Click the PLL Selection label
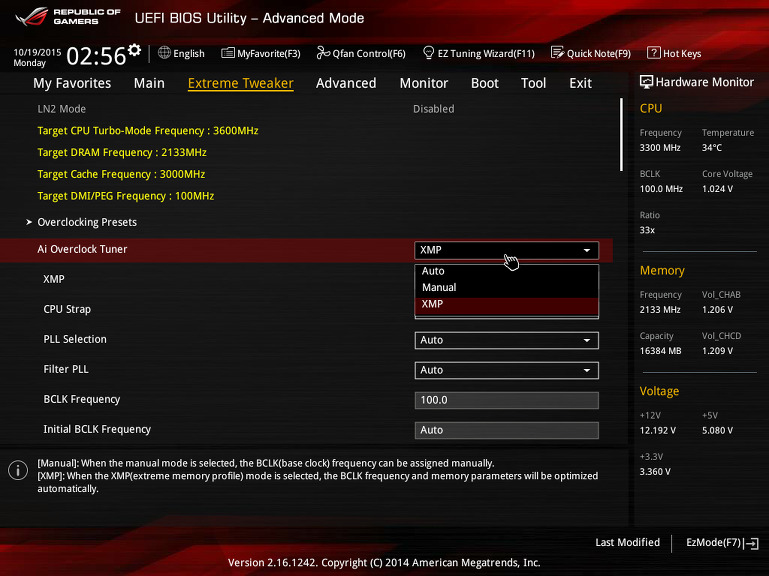Image resolution: width=769 pixels, height=576 pixels. (75, 340)
